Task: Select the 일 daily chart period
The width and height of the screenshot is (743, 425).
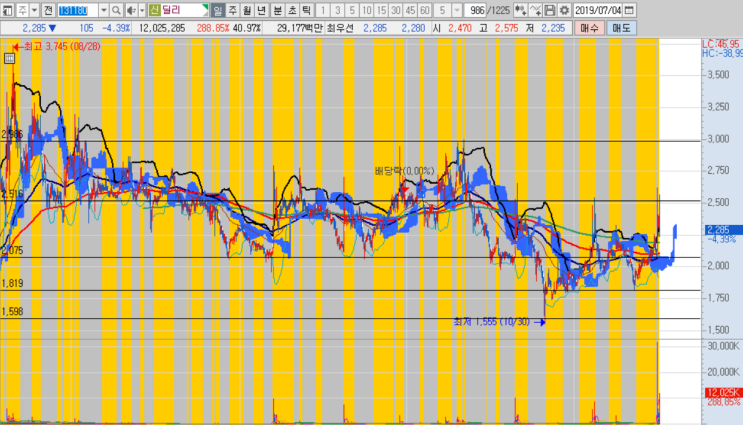Action: point(217,10)
